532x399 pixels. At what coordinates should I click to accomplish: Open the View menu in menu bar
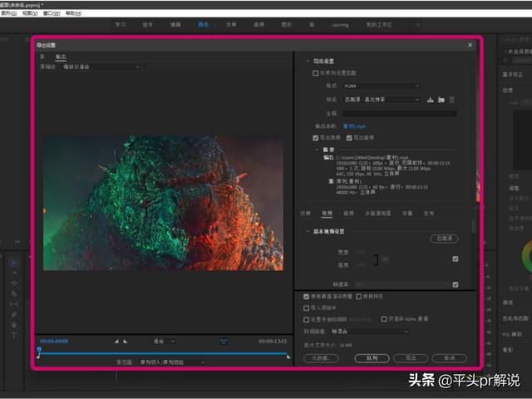pyautogui.click(x=30, y=13)
